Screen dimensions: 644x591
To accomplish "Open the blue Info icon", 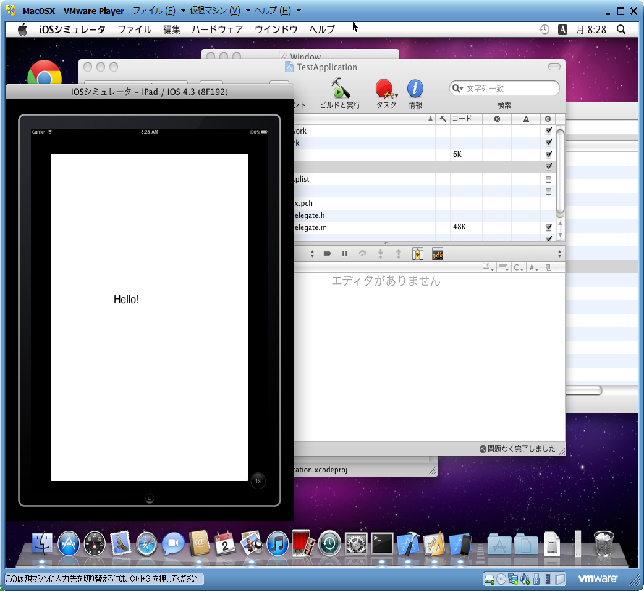I will [415, 88].
